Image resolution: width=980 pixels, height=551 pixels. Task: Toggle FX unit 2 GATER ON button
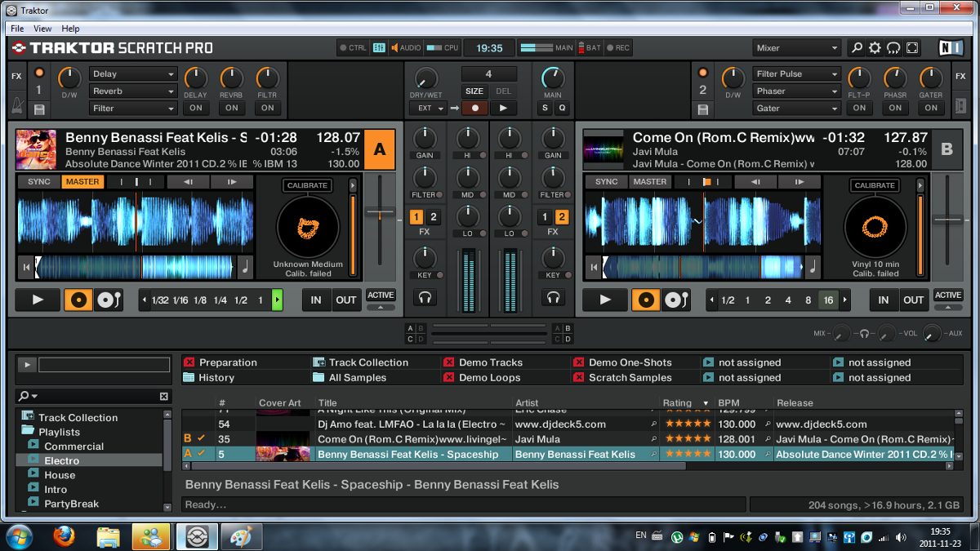931,108
